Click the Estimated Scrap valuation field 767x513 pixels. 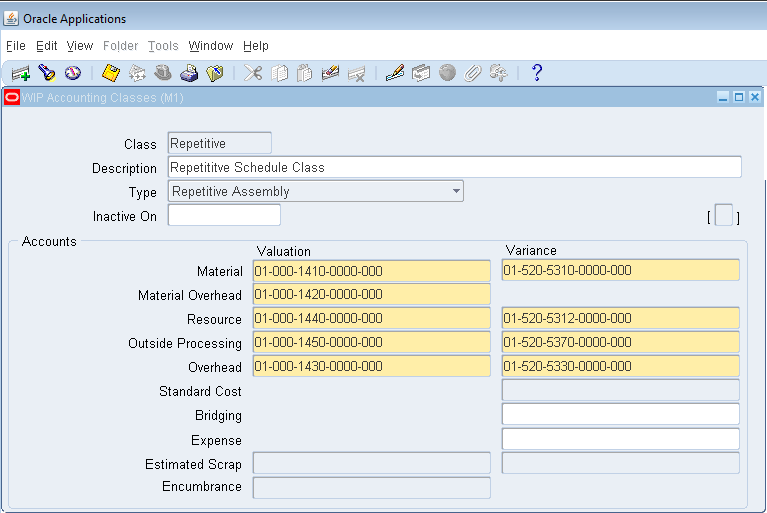point(372,463)
